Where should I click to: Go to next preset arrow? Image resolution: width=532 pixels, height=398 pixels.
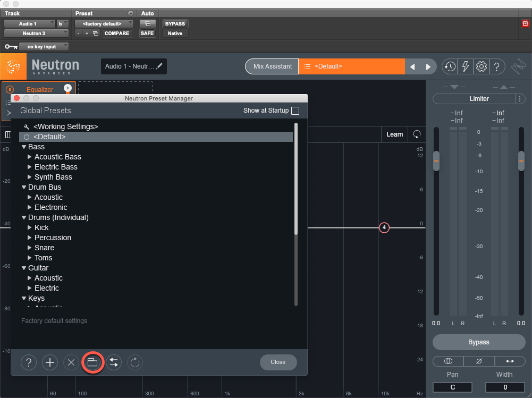(428, 67)
